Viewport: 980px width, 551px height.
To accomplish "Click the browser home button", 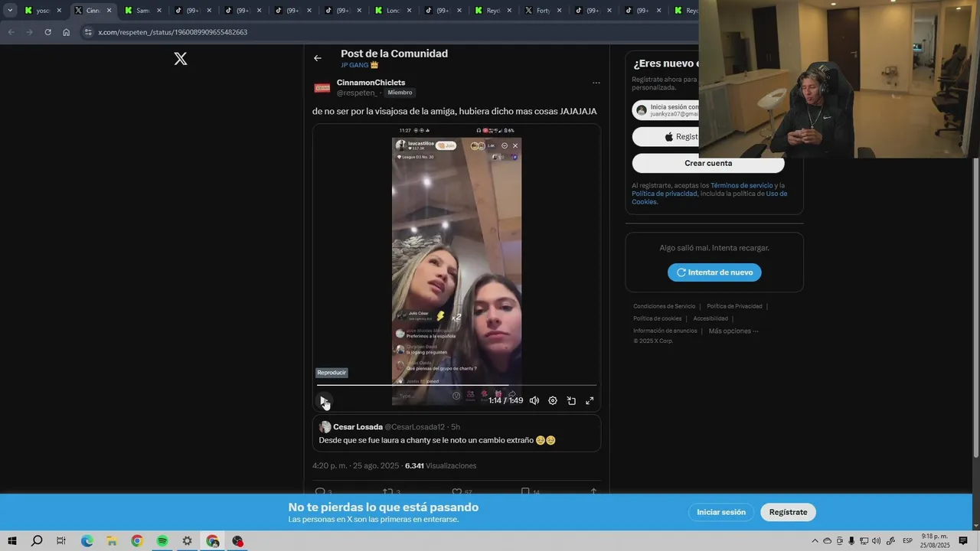I will (67, 32).
